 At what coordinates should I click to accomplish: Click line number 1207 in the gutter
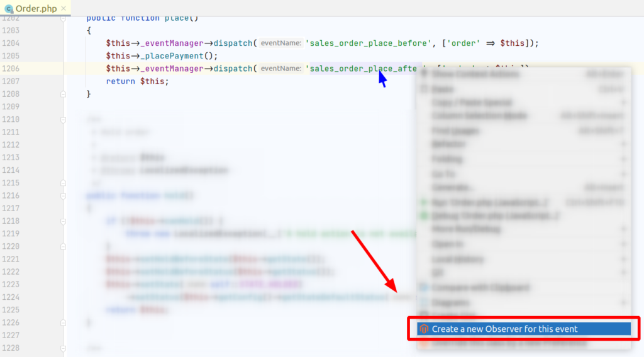[x=11, y=81]
